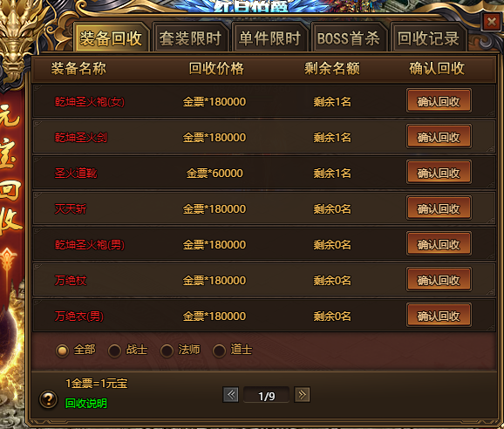Select the 装备回收 tab
This screenshot has width=504, height=429.
point(111,37)
